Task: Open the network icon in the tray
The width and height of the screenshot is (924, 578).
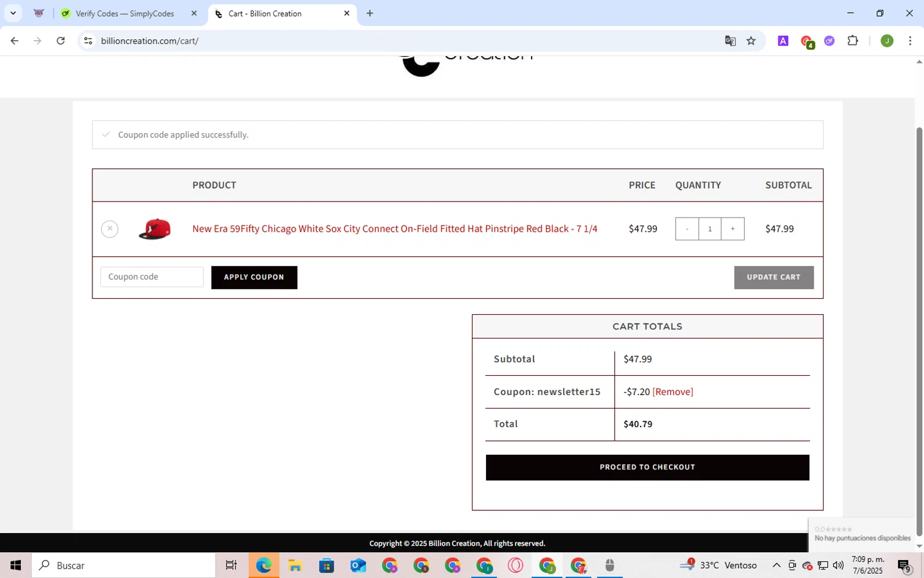Action: [x=823, y=565]
